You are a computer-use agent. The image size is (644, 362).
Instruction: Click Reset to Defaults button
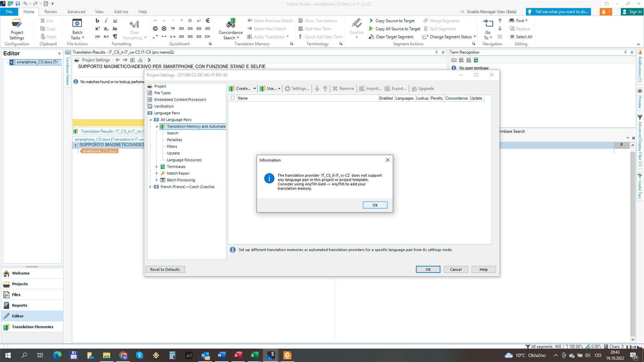165,269
